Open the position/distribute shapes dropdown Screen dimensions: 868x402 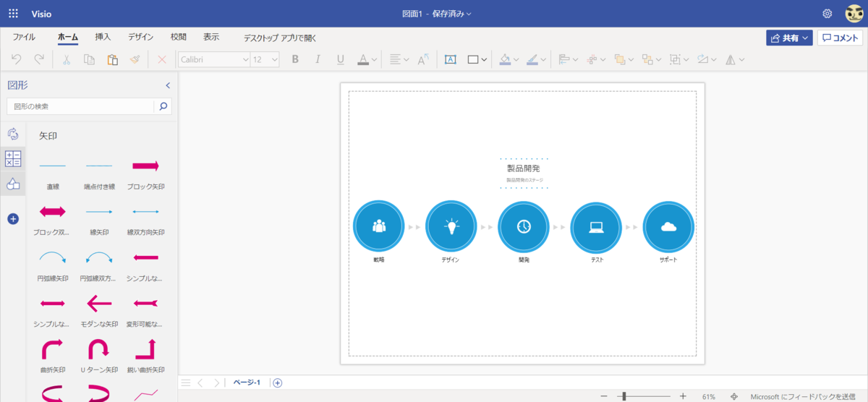pos(596,60)
